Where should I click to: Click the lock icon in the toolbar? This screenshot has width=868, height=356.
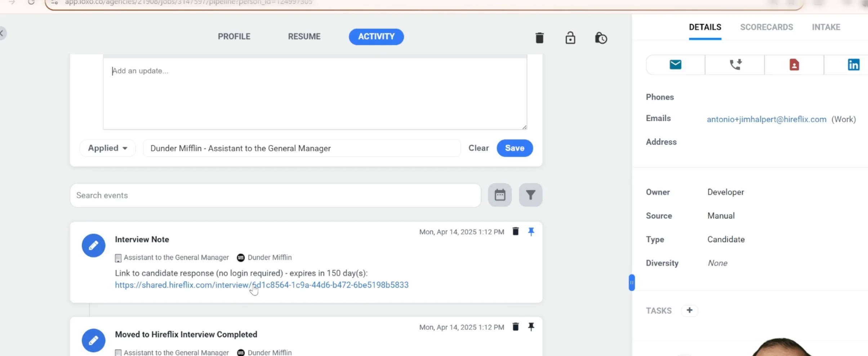pos(570,38)
